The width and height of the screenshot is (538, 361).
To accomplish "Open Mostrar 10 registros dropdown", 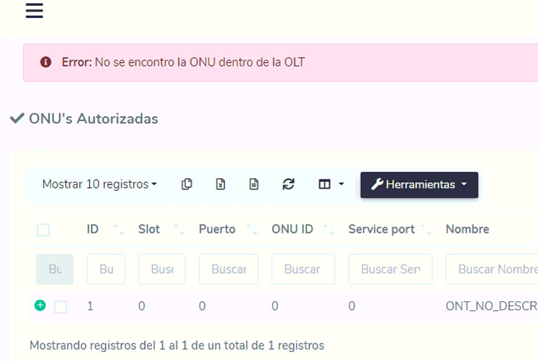I will [x=100, y=184].
